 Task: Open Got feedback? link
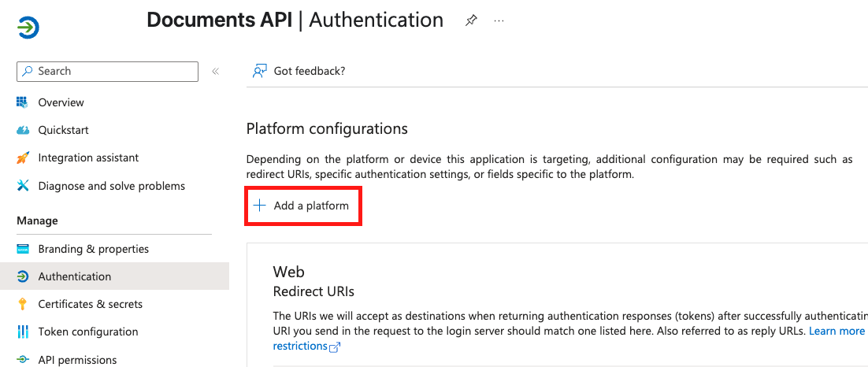click(310, 71)
